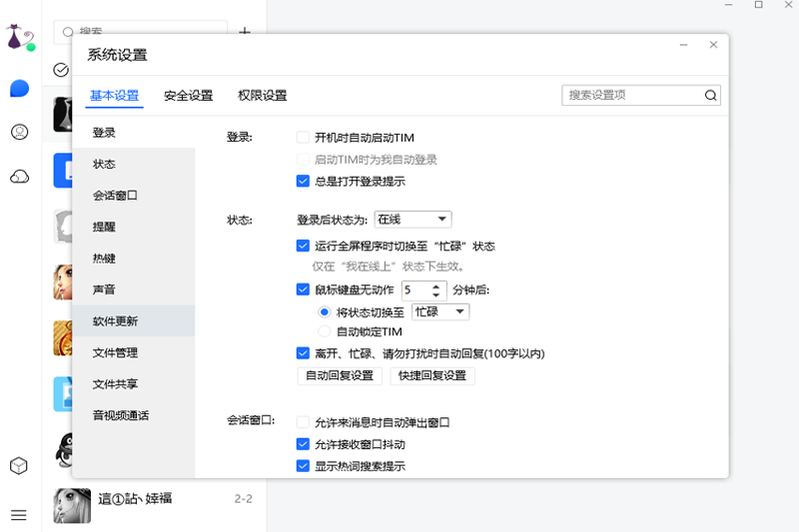This screenshot has width=799, height=532.
Task: Expand the 登录后状态为 在线 dropdown
Action: click(x=413, y=220)
